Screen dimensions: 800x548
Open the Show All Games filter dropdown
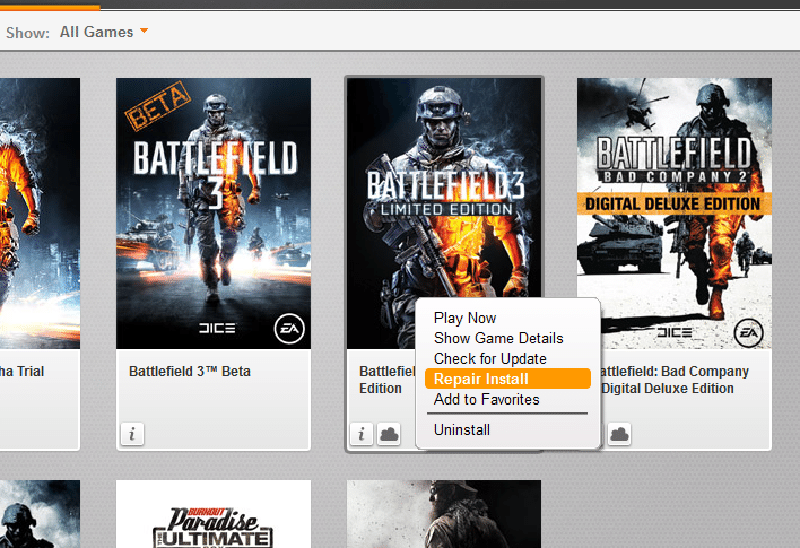click(97, 32)
